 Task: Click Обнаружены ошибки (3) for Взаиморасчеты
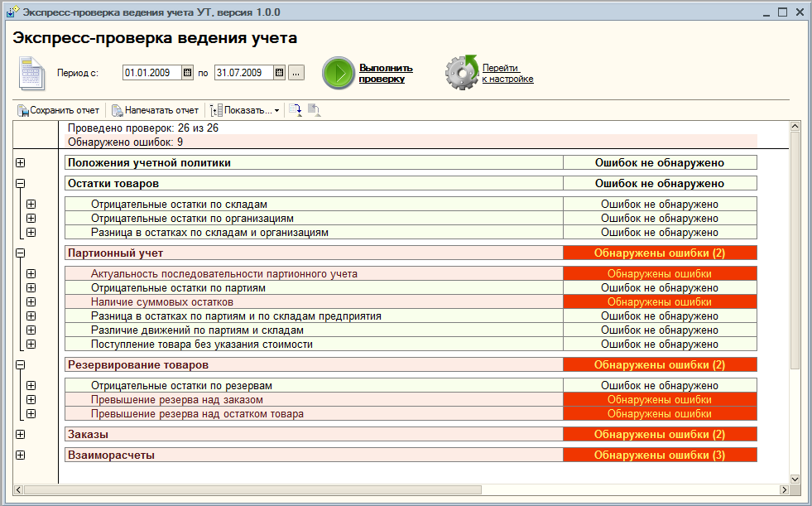660,455
